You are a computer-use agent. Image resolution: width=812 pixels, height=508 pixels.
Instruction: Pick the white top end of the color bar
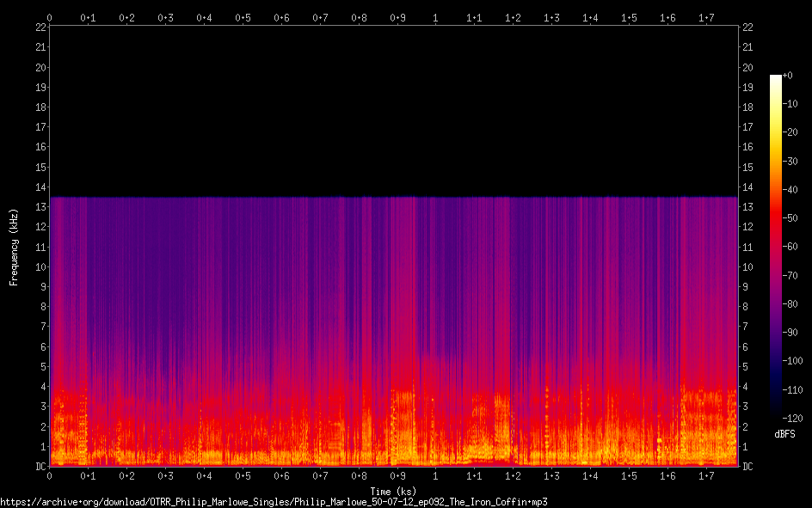point(776,78)
